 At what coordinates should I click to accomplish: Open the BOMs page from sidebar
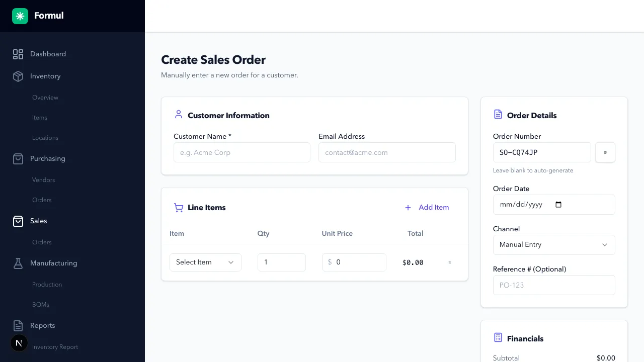coord(41,304)
